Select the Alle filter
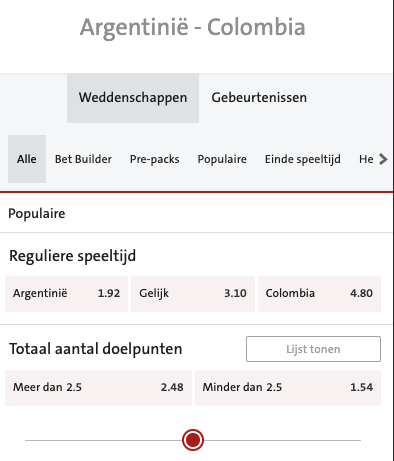This screenshot has width=394, height=461. pyautogui.click(x=27, y=159)
